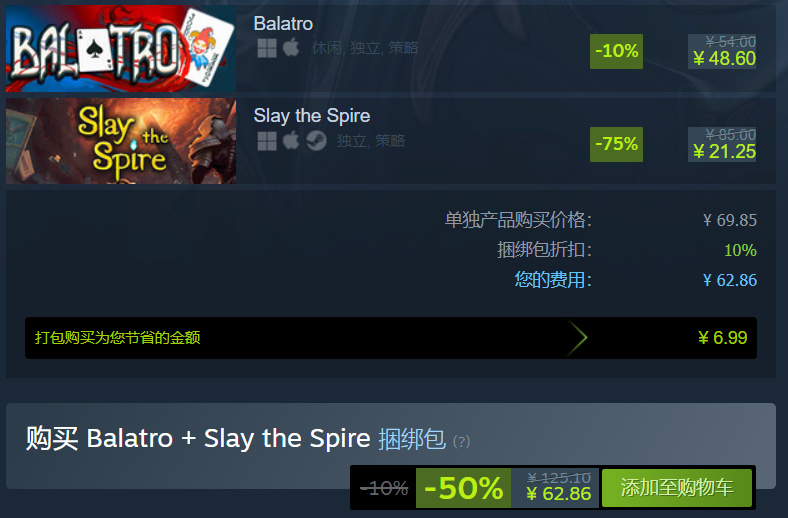Click the ¥ 21.25 Slay the Spire price
This screenshot has width=788, height=518.
click(x=724, y=152)
